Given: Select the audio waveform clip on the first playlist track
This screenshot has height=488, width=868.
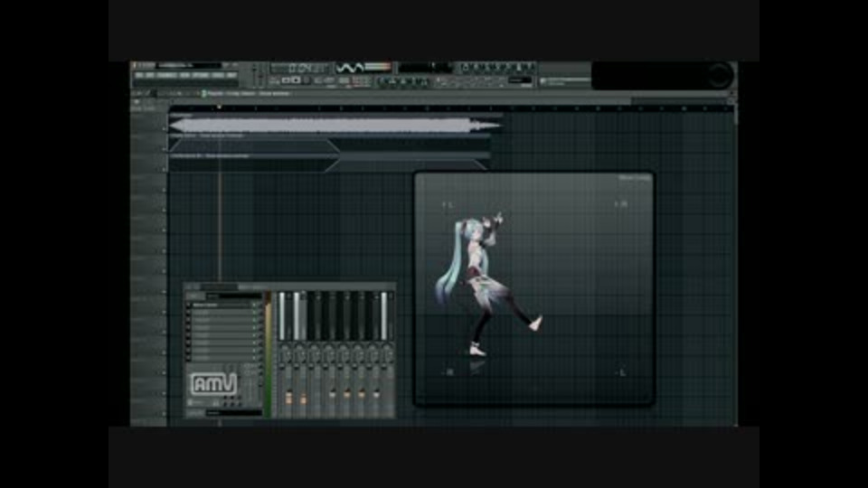Looking at the screenshot, I should 335,124.
